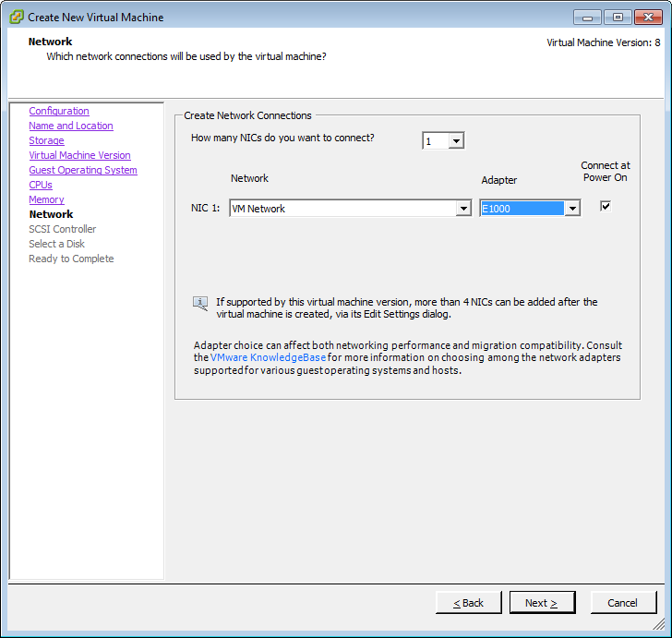
Task: Jump to the Storage step
Action: coord(46,140)
